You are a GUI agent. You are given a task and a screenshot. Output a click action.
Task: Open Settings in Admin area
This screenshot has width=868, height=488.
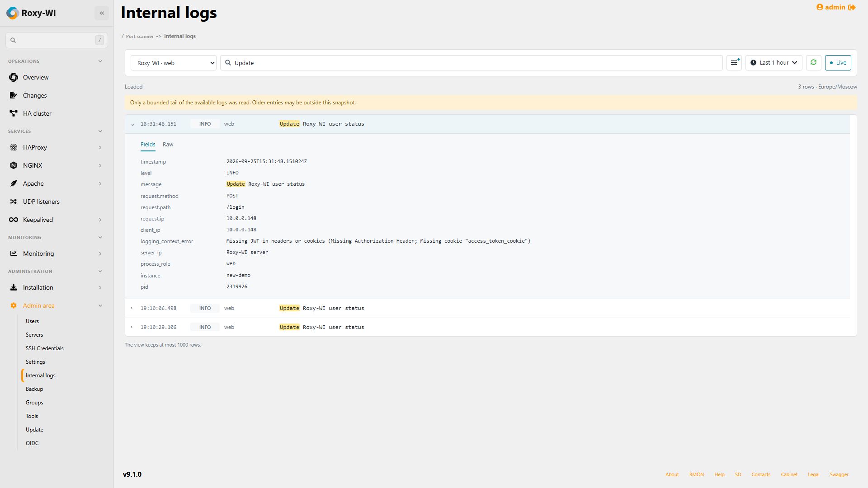[35, 362]
